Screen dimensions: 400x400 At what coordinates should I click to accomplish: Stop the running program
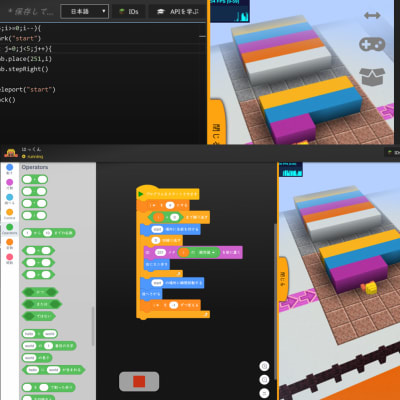point(139,381)
